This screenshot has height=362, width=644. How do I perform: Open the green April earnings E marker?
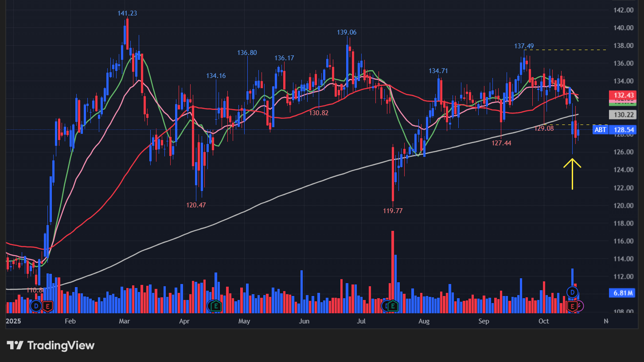pyautogui.click(x=215, y=305)
